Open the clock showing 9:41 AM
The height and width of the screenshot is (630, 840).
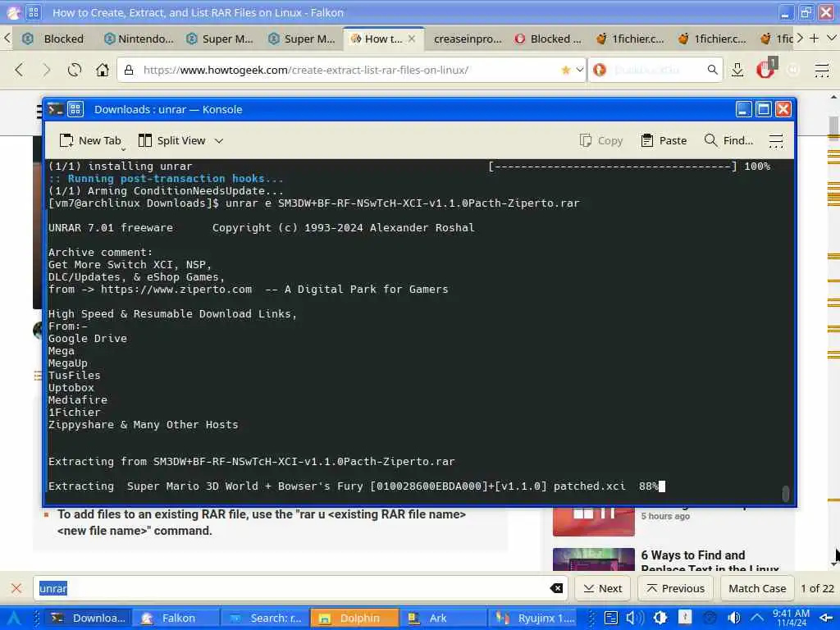pyautogui.click(x=791, y=618)
